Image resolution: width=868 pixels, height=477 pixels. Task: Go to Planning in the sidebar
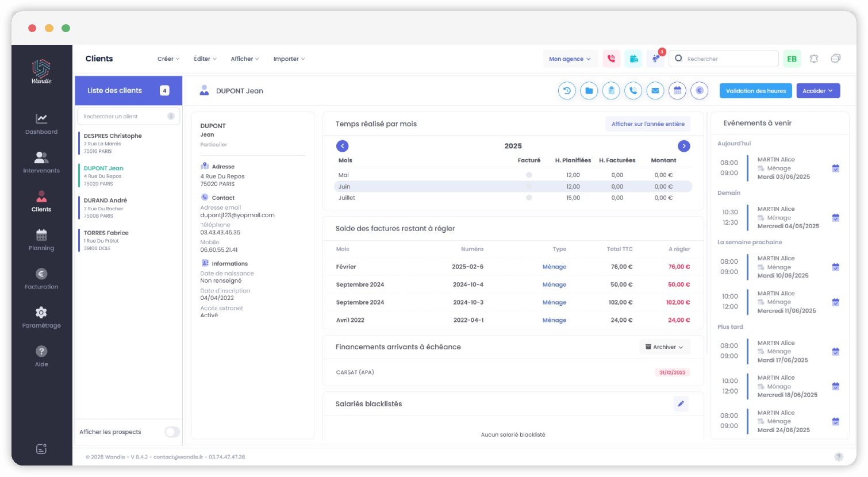(x=41, y=240)
